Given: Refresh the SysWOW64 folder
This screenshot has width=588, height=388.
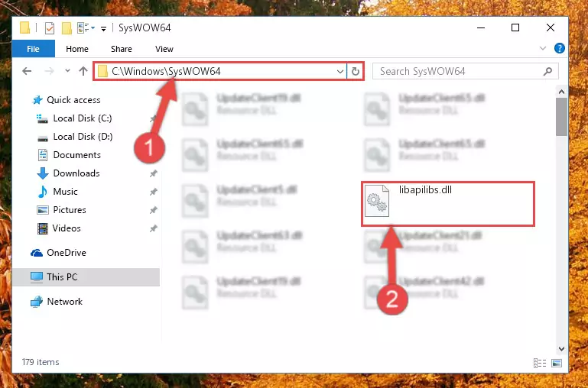Looking at the screenshot, I should (x=355, y=71).
